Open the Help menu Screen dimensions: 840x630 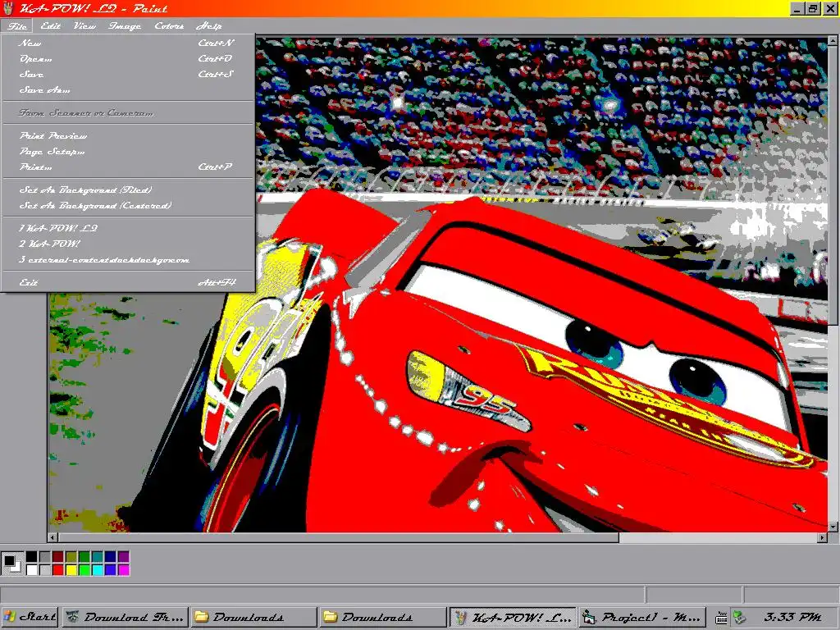tap(209, 25)
